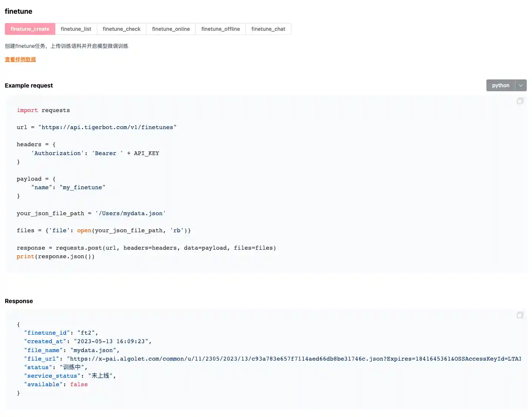Screen dimensions: 532x417
Task: Switch to the finetune_list tab
Action: [x=76, y=29]
